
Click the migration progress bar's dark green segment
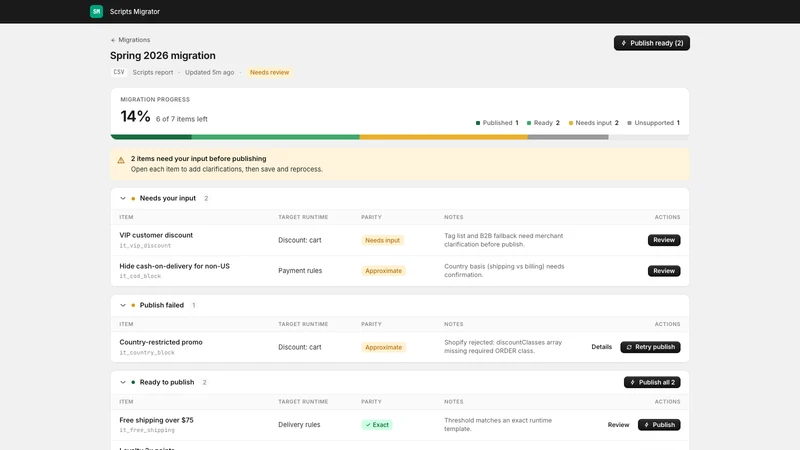click(x=151, y=137)
